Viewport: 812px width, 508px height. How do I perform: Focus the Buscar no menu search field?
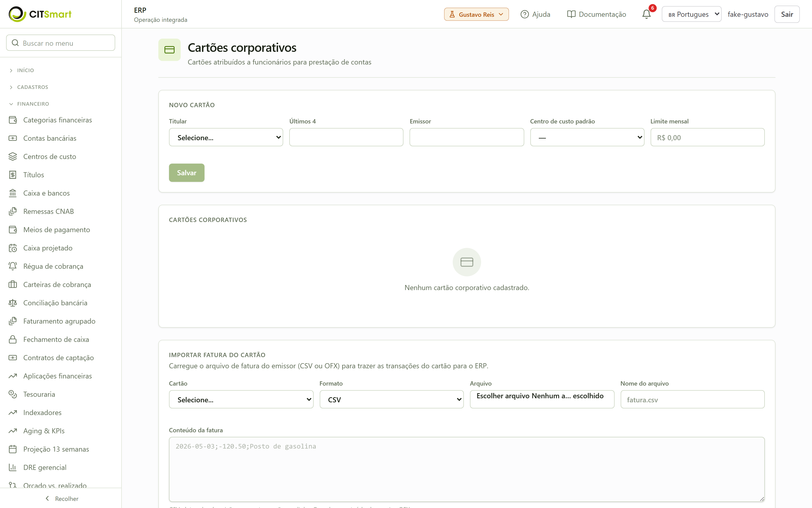60,43
